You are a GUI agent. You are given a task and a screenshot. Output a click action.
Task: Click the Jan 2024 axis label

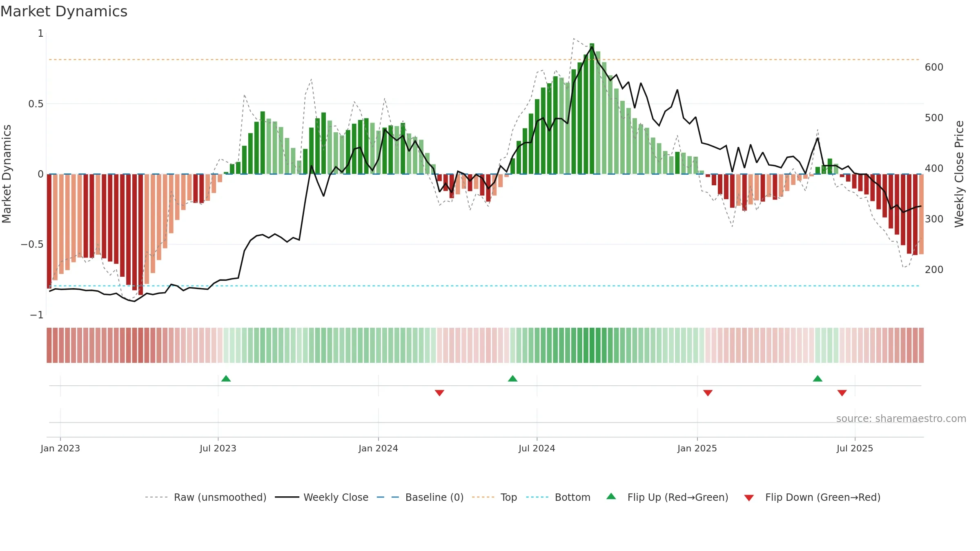[x=378, y=448]
